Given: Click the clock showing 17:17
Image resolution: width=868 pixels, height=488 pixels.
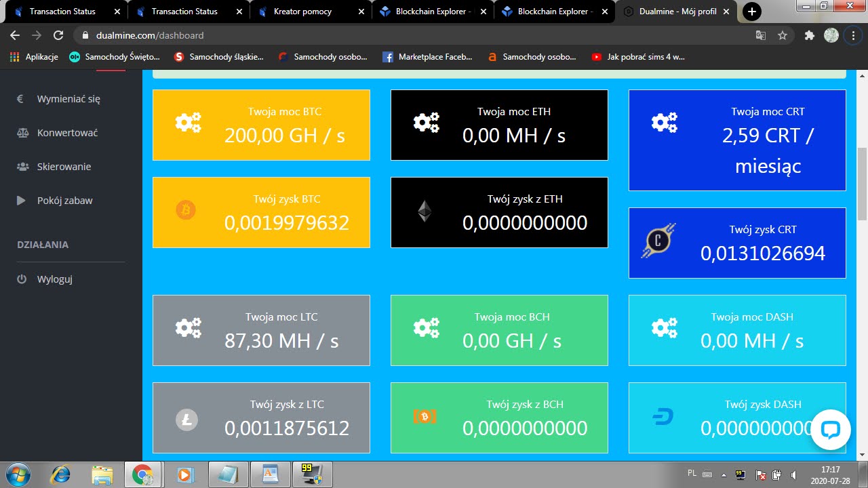Looking at the screenshot, I should [831, 469].
